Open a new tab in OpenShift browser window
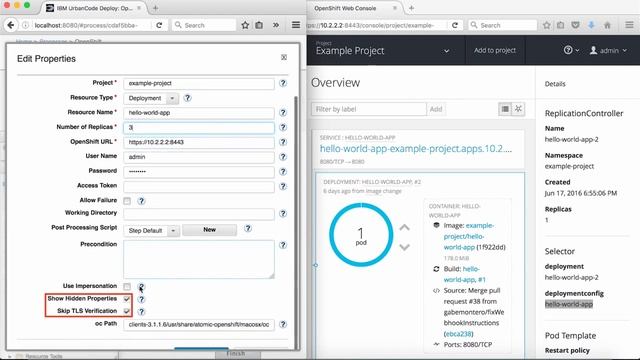 411,8
